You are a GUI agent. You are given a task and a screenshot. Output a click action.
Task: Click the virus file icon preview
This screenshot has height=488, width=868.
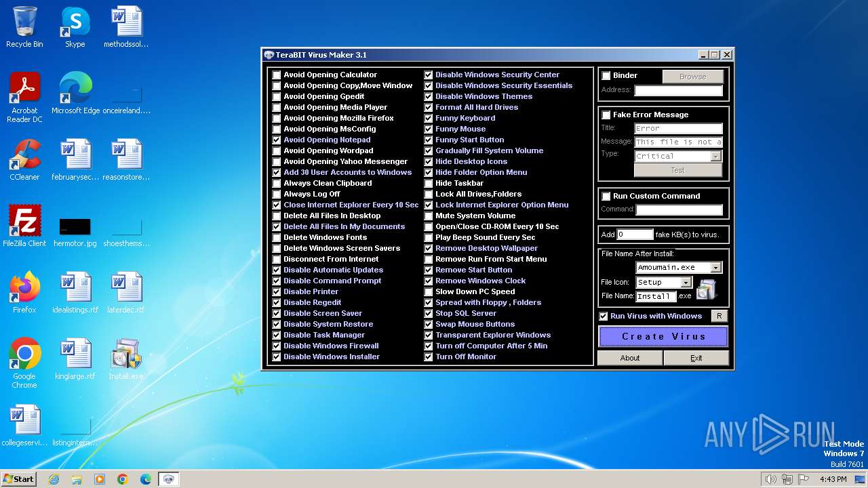click(706, 288)
